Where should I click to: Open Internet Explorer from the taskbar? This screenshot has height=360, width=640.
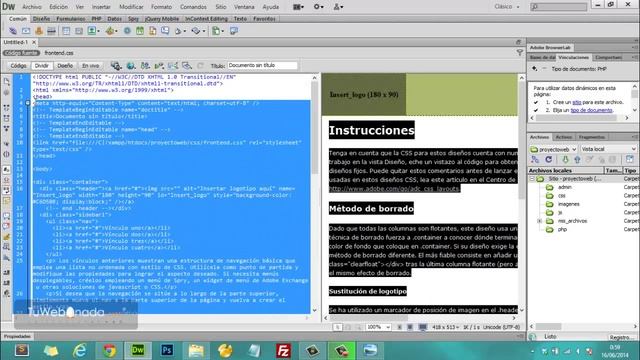80,351
